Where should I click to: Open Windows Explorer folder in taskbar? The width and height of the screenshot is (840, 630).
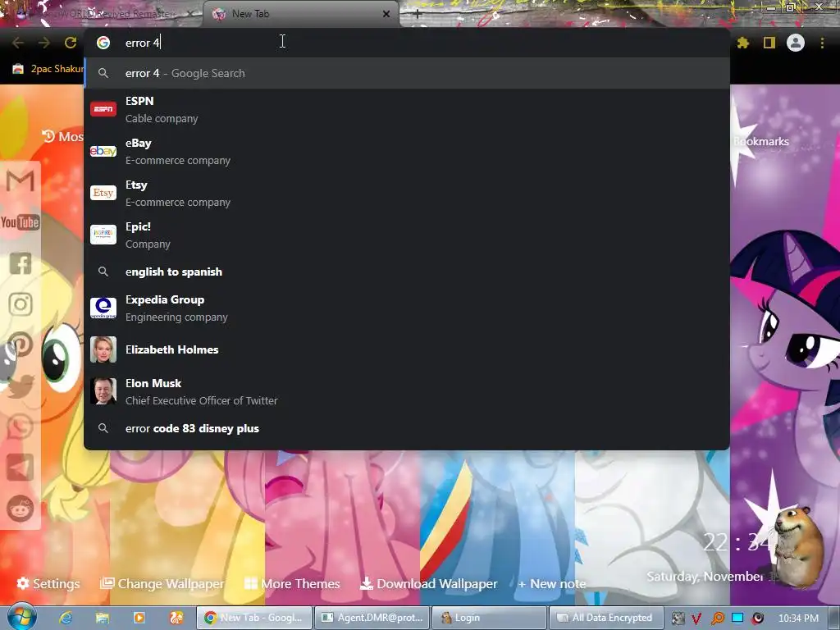tap(103, 618)
